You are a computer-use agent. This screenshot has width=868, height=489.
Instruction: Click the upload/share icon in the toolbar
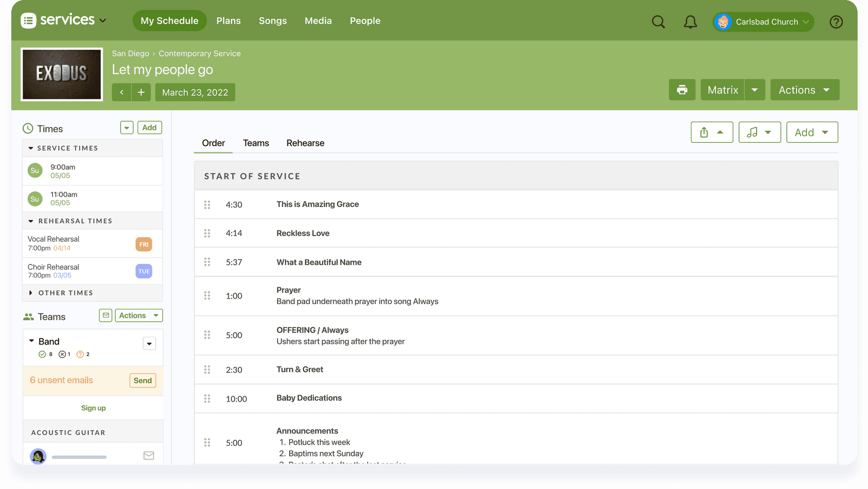pyautogui.click(x=704, y=132)
